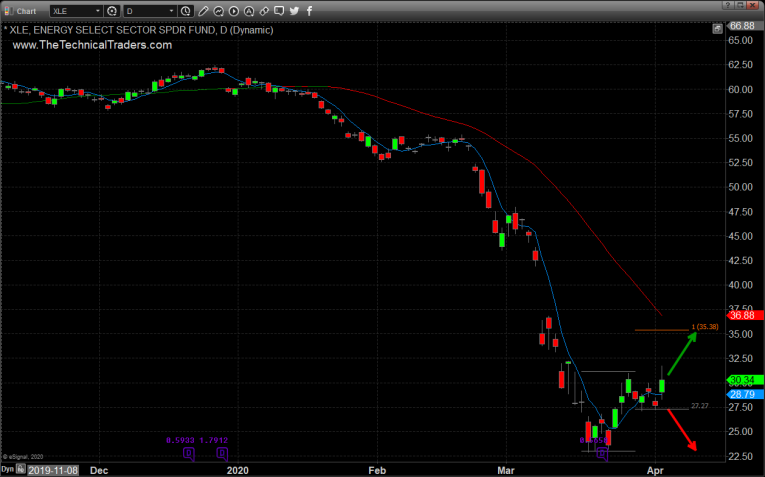765x477 pixels.
Task: Select the purple event marker under 0.5933
Action: tap(187, 452)
